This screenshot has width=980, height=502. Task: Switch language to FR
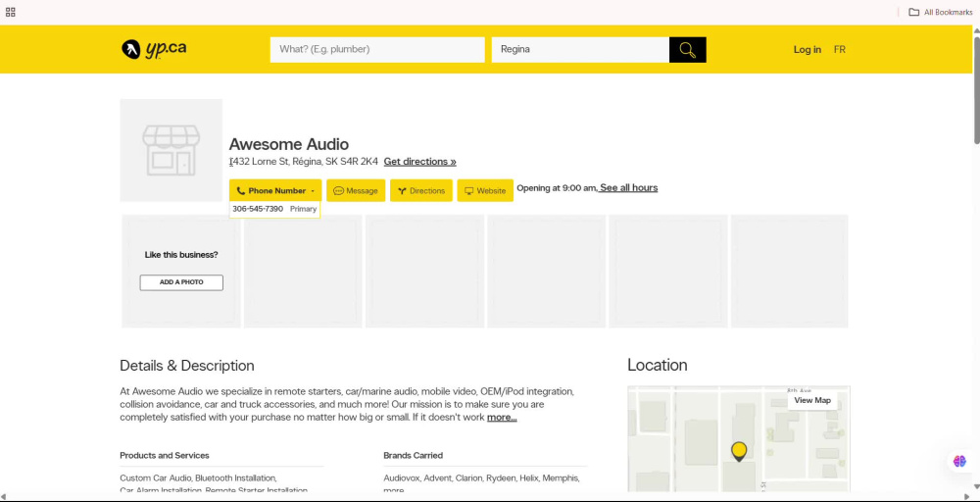[840, 49]
